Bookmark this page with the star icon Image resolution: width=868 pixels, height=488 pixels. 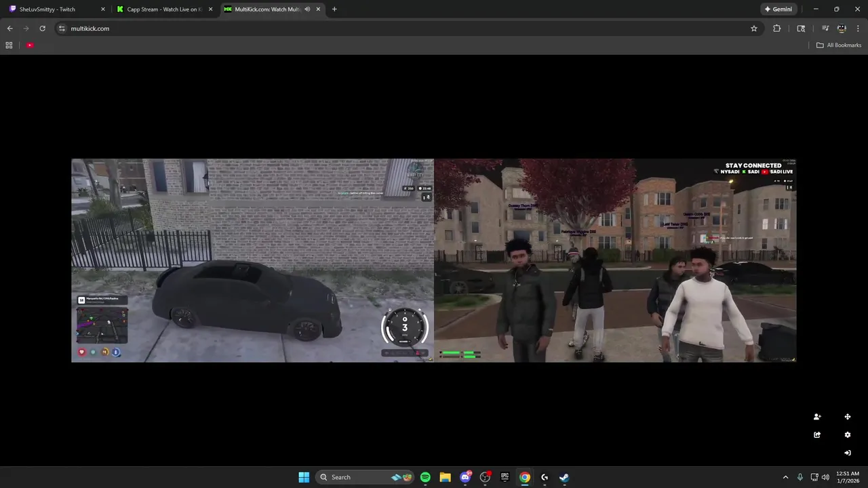754,28
